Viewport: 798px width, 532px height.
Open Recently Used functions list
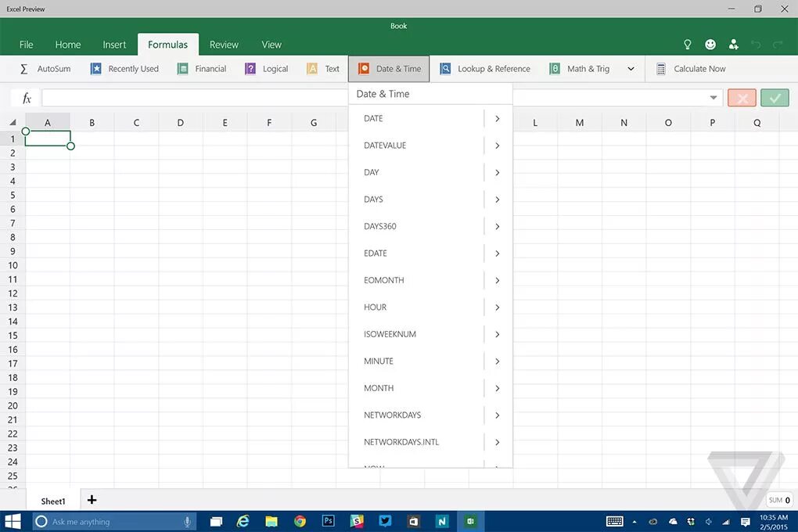click(x=124, y=69)
